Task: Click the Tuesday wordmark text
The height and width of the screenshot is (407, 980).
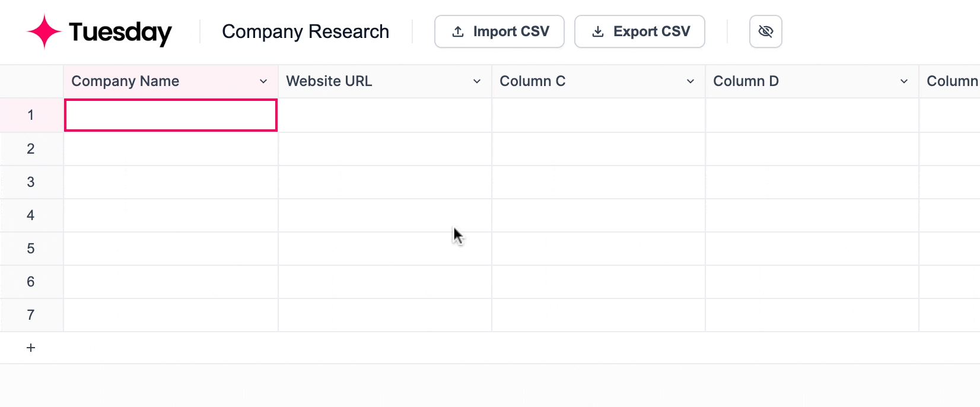Action: pos(120,32)
